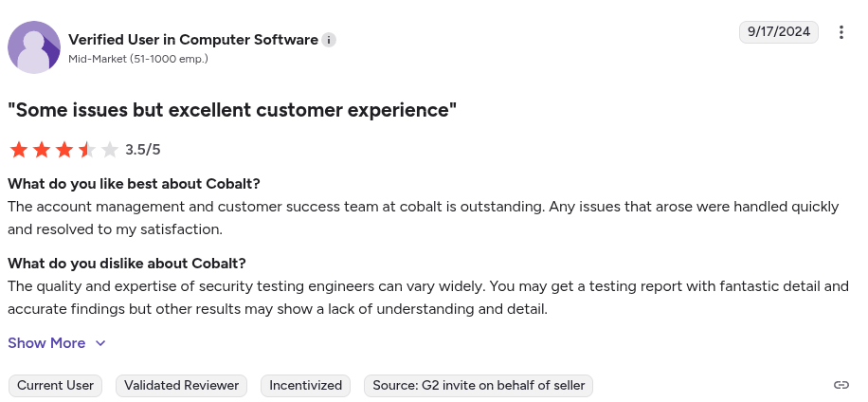Expand review with Show More

coord(46,343)
